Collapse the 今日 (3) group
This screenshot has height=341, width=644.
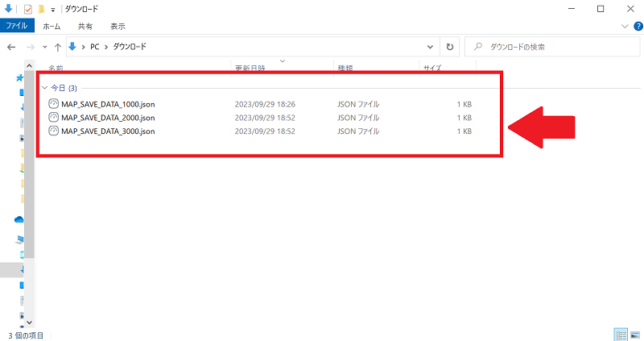(x=44, y=87)
